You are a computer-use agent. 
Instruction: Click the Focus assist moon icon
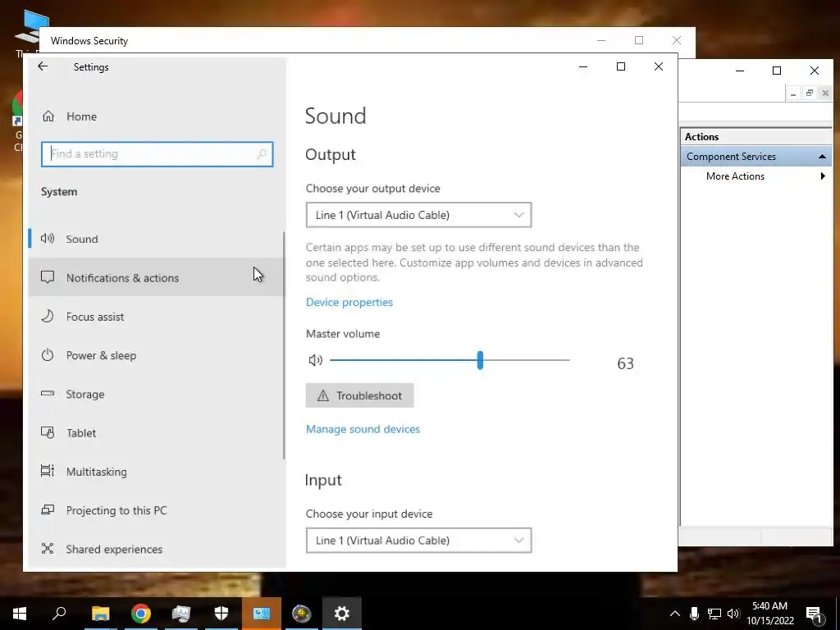(x=48, y=316)
